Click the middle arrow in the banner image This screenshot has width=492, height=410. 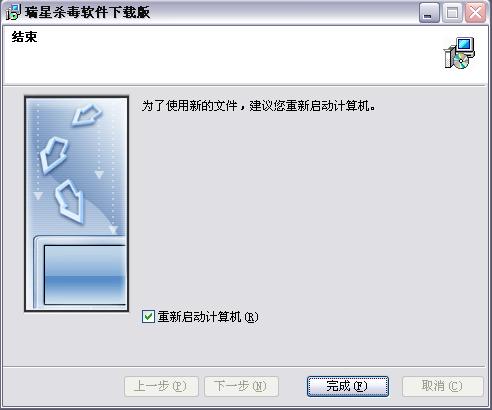point(54,154)
